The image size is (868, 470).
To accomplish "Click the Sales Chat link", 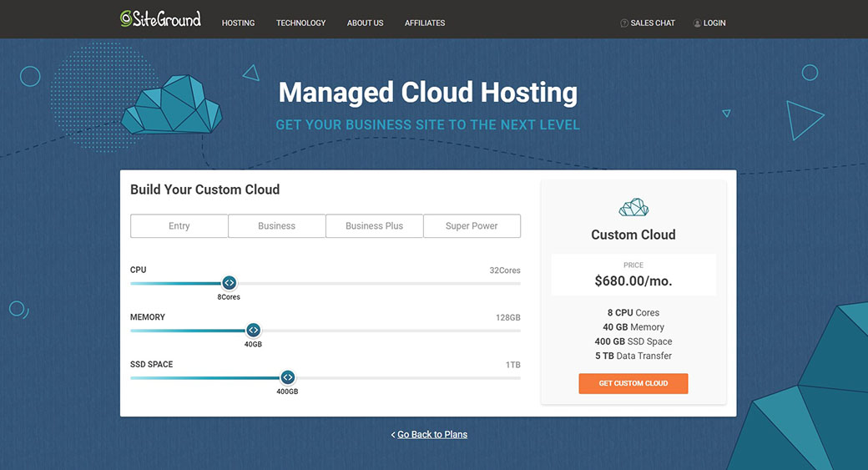I will click(653, 23).
